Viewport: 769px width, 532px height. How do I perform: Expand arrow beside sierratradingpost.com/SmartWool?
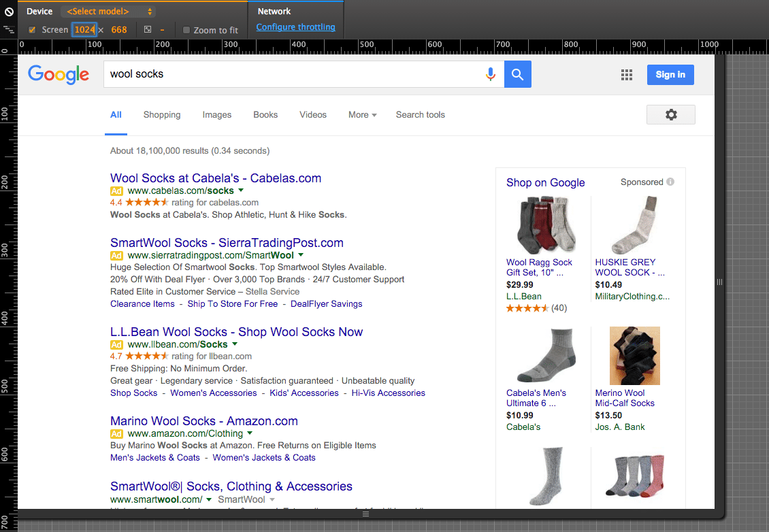[x=301, y=255]
